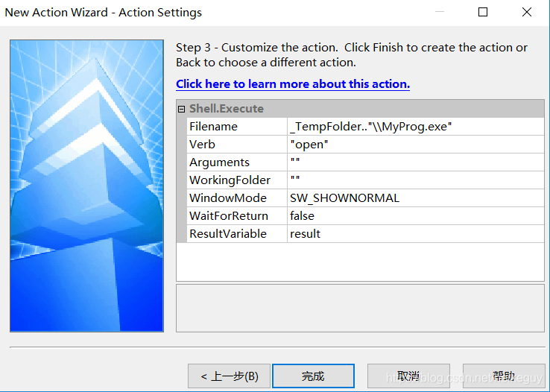Minimize the New Action Wizard window
550x392 pixels.
tap(440, 12)
